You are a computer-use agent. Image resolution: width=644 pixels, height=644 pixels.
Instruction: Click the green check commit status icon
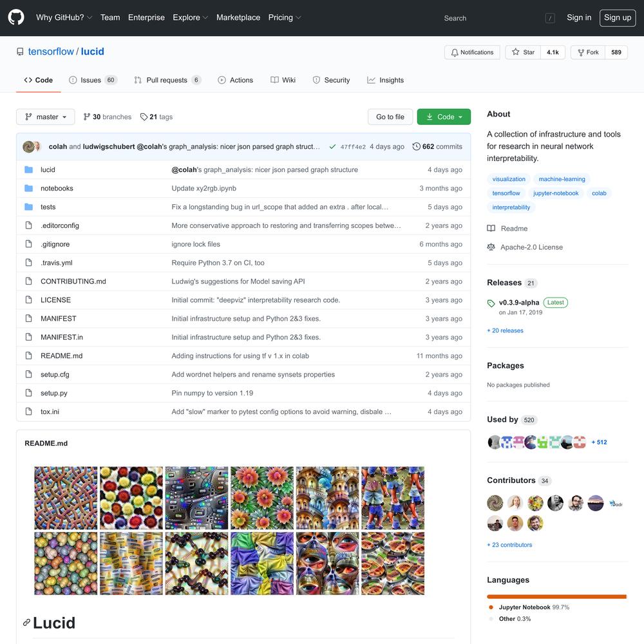332,147
